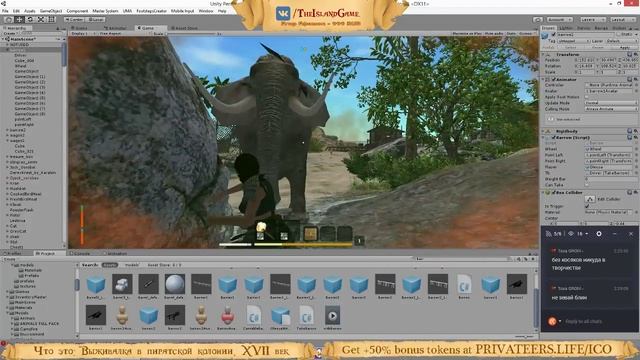Collapse the MainScene hierarchy root

click(3, 39)
